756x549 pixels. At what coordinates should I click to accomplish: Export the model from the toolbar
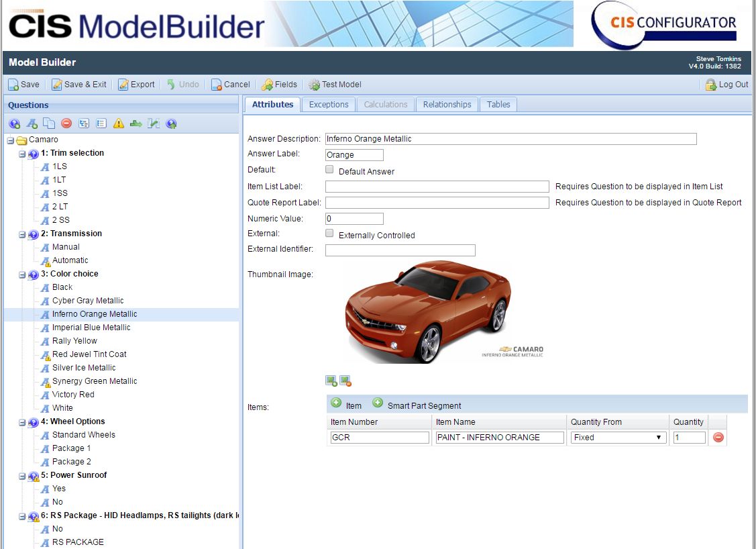136,85
